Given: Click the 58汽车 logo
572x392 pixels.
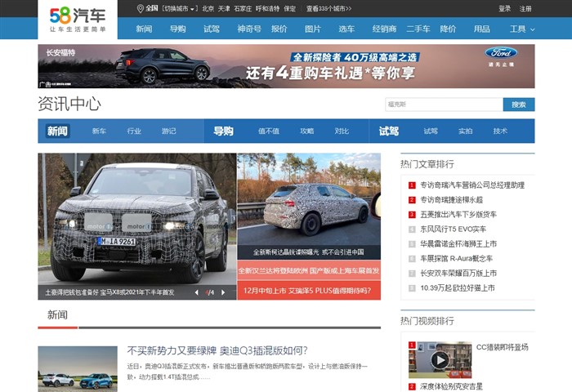Looking at the screenshot, I should [x=78, y=19].
